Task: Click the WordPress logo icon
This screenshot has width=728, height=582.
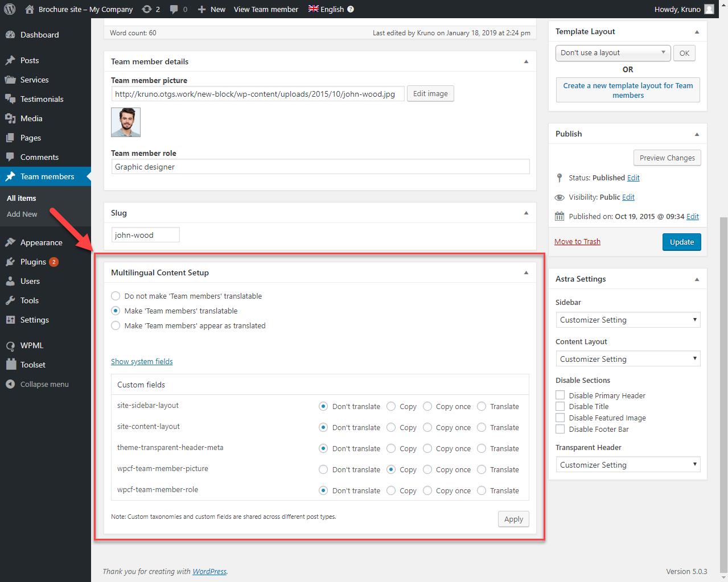Action: tap(10, 9)
